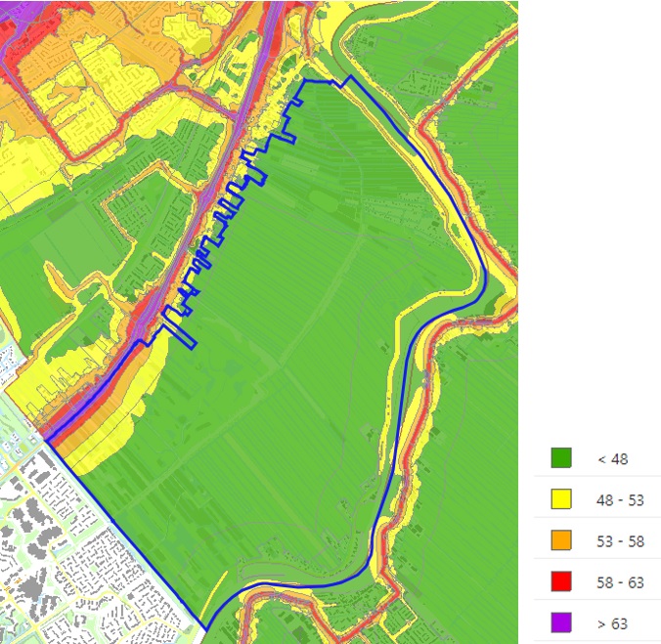The height and width of the screenshot is (644, 661).
Task: Select the '58 - 63' legend label
Action: pos(620,583)
